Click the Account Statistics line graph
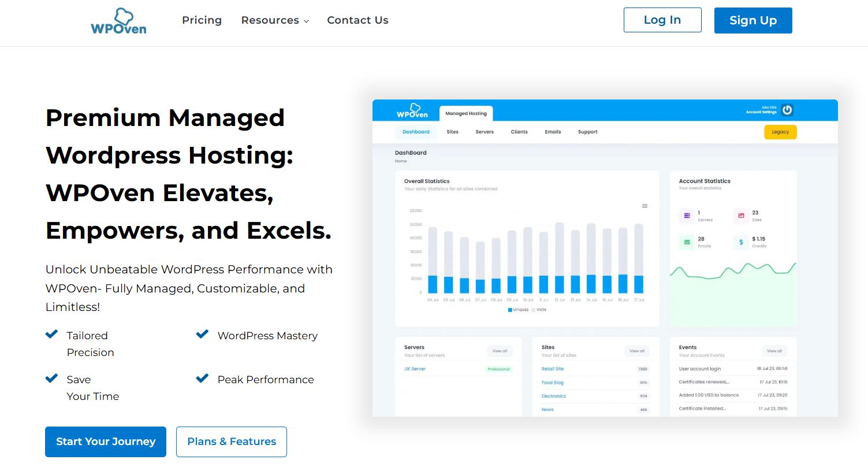 (733, 295)
